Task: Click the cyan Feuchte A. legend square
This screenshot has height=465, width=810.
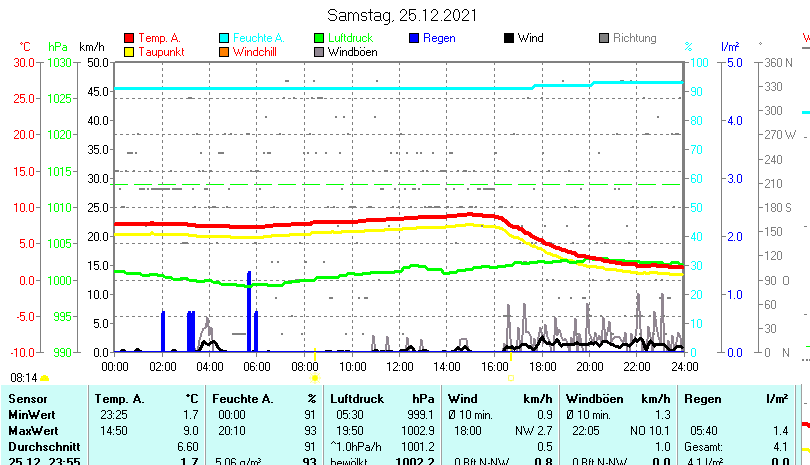Action: coord(224,39)
